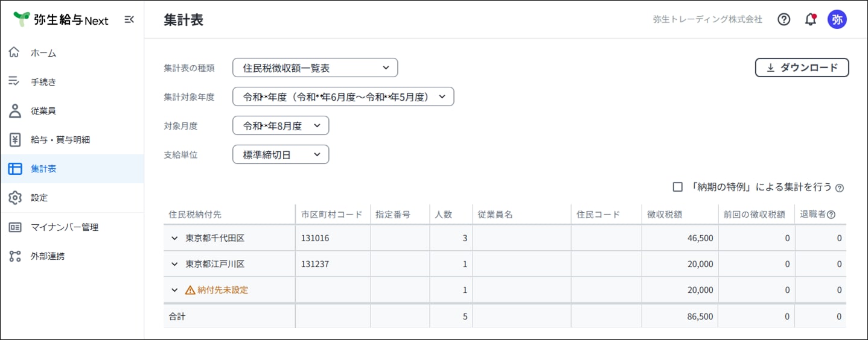The width and height of the screenshot is (868, 340).
Task: Expand the 納付先未設定 row
Action: coord(174,290)
